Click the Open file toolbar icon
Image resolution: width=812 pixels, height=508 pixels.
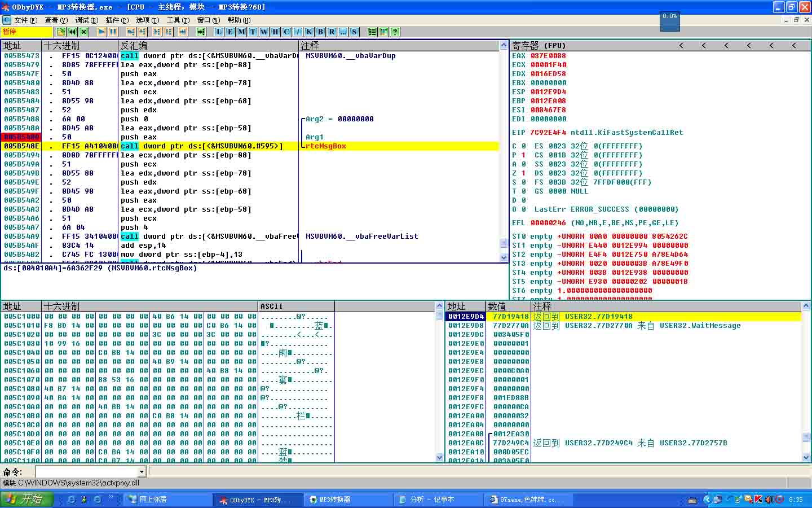coord(61,32)
